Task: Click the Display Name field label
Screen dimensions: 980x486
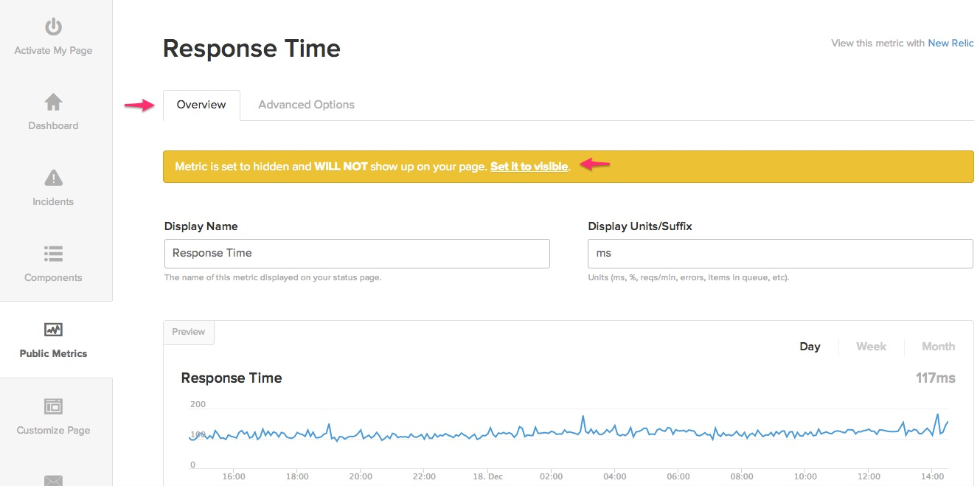Action: pyautogui.click(x=201, y=226)
